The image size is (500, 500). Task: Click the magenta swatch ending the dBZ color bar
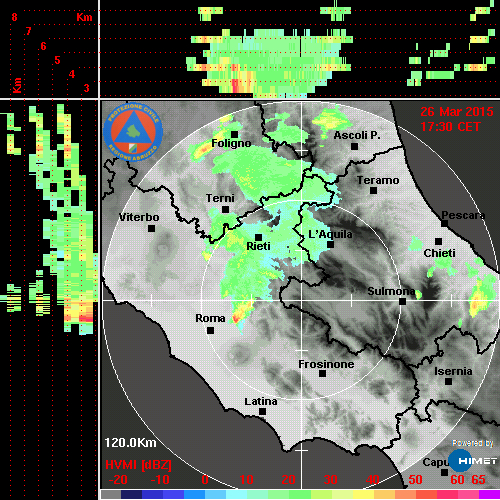(489, 494)
